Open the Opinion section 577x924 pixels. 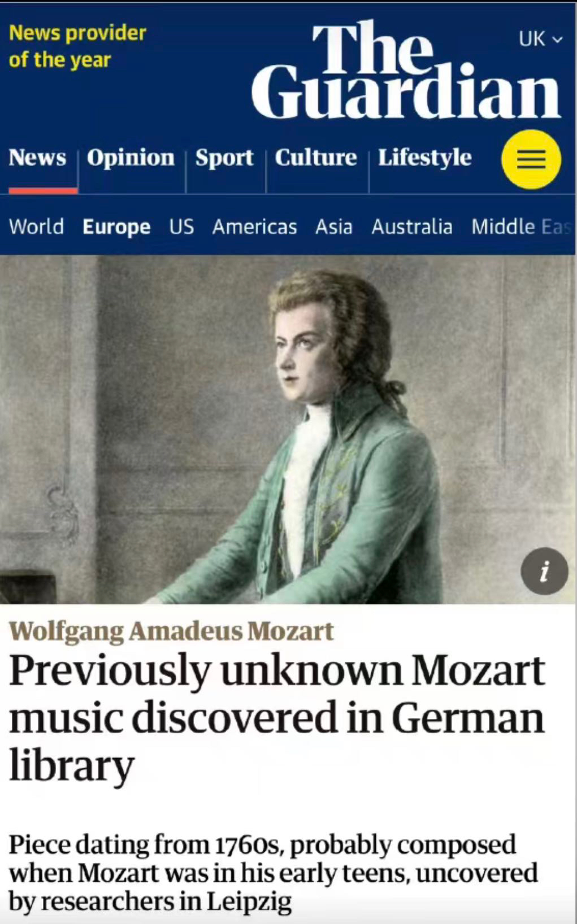pos(131,158)
